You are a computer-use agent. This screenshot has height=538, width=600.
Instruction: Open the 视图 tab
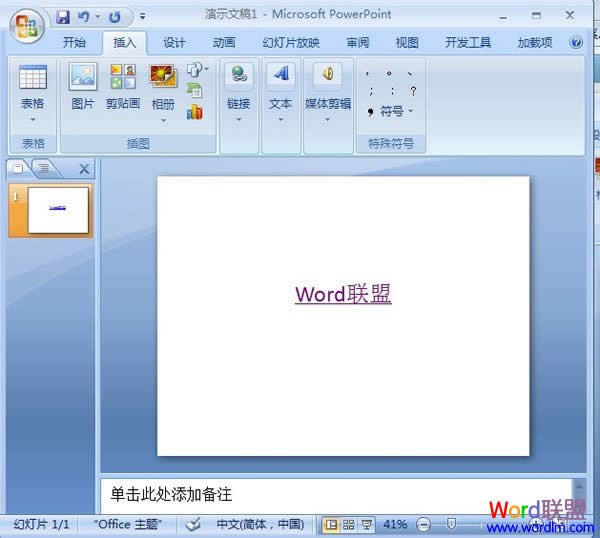407,42
